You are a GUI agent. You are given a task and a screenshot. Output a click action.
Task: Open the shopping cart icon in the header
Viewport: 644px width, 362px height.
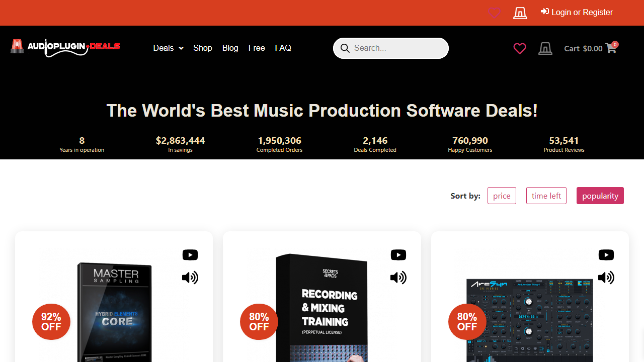click(x=611, y=48)
